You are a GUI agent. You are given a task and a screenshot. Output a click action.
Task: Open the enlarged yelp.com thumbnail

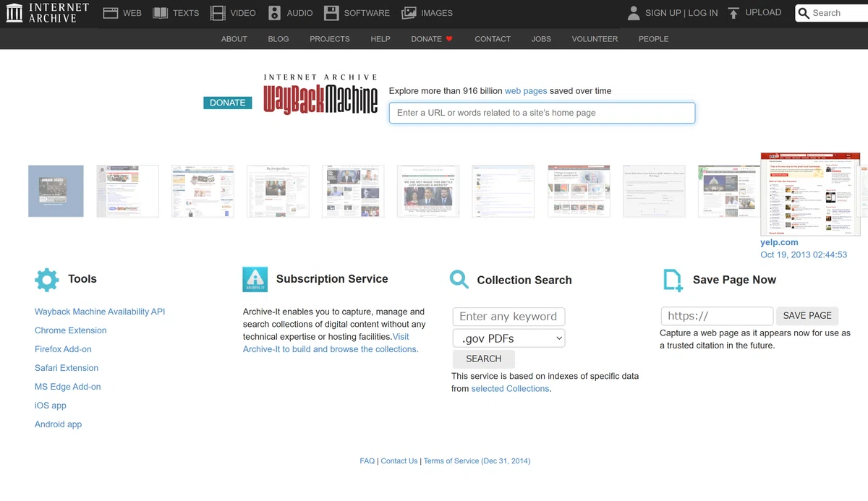[x=810, y=194]
